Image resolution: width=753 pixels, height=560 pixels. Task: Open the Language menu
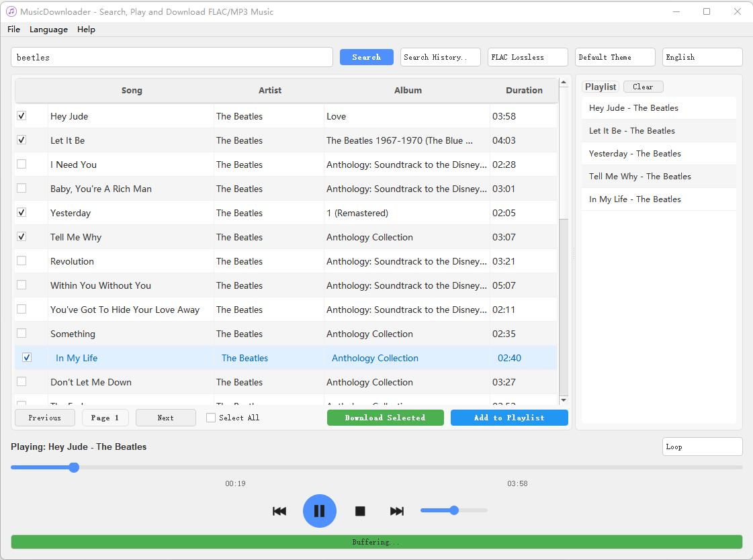click(48, 29)
